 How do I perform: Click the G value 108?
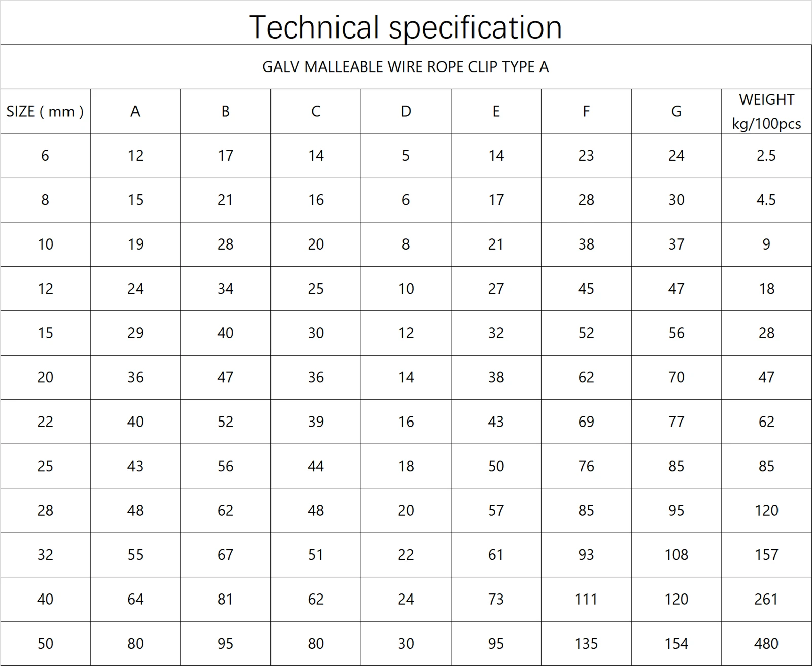[x=676, y=555]
